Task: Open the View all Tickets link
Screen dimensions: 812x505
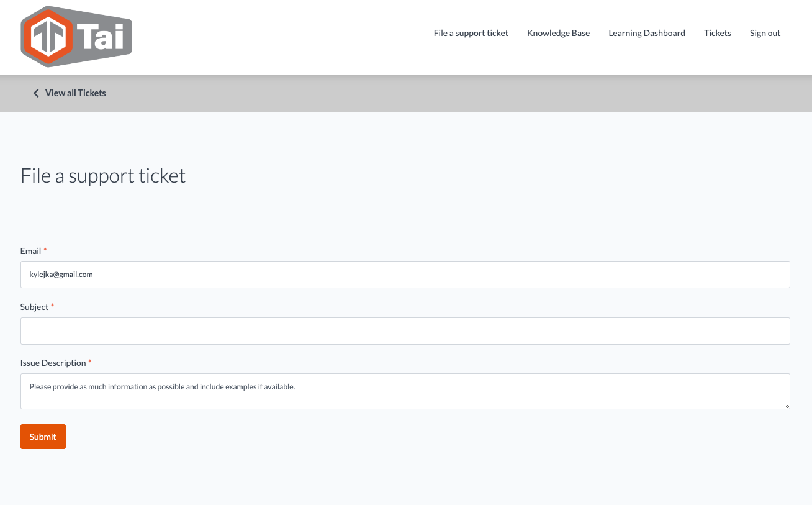Action: pyautogui.click(x=75, y=93)
